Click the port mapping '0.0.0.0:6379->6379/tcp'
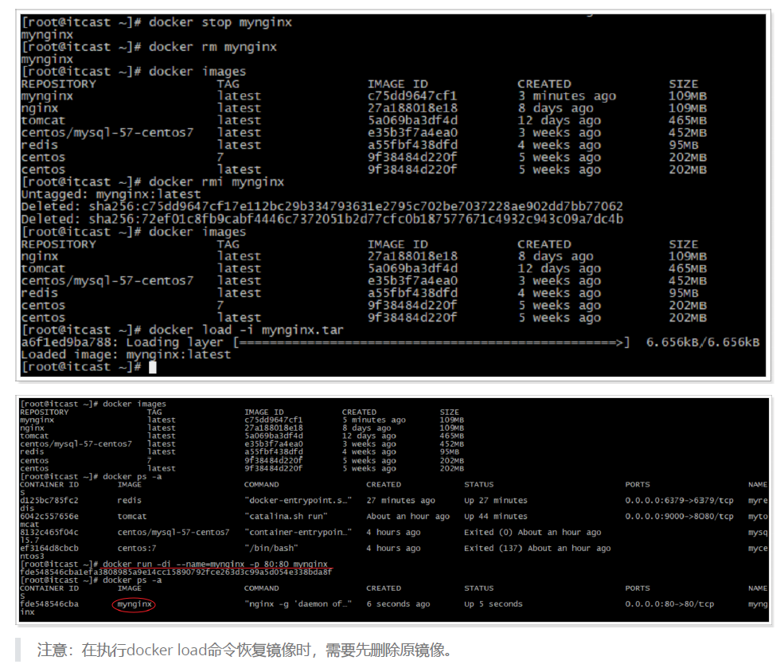 [x=679, y=501]
